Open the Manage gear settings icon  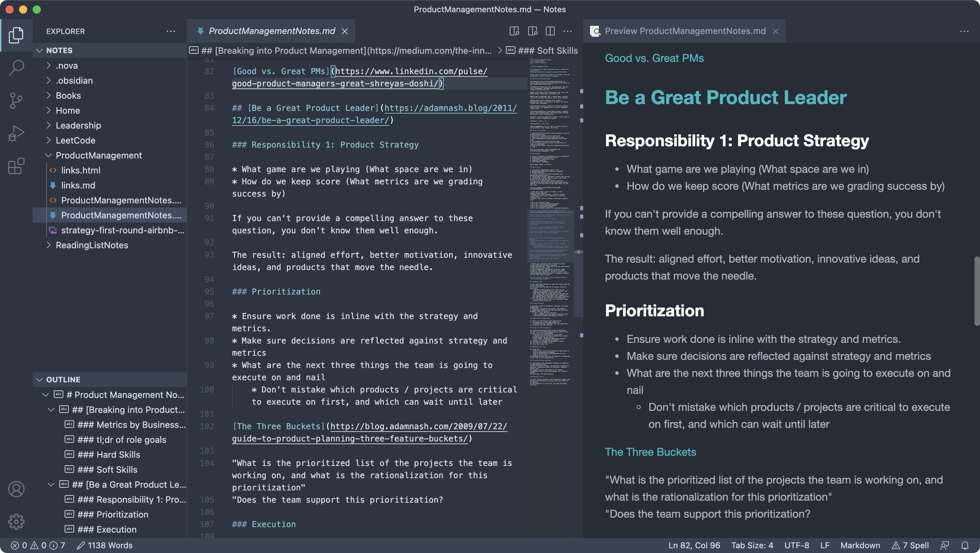coord(16,521)
